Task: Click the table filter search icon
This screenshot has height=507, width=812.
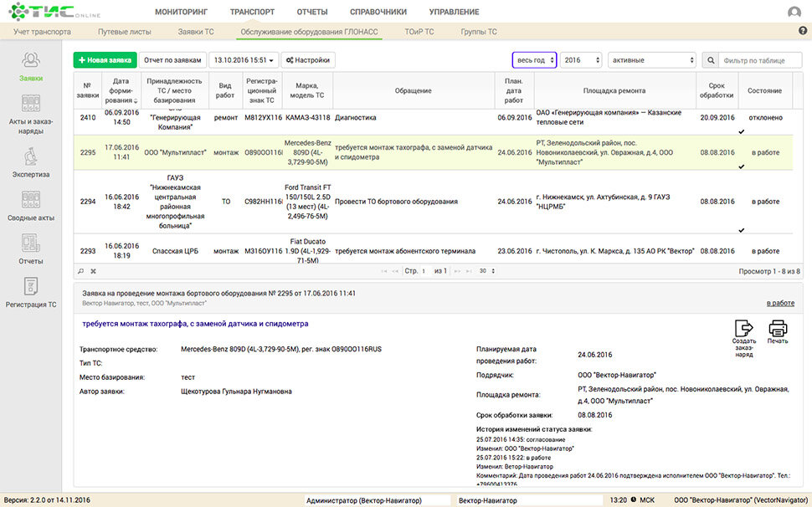Action: tap(711, 60)
